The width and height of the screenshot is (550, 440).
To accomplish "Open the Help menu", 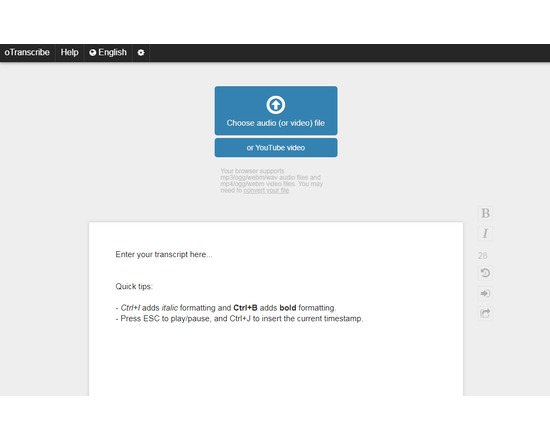I will click(x=69, y=53).
